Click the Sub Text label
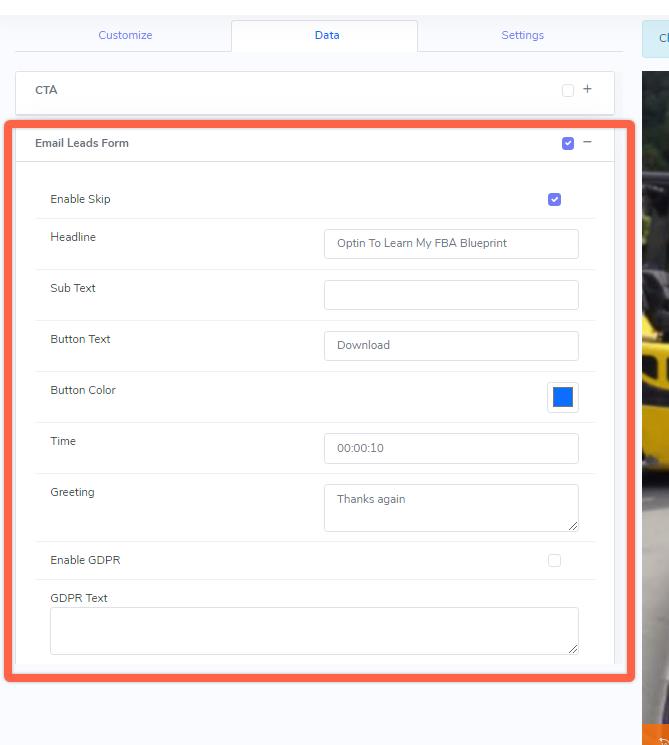Viewport: 669px width, 745px height. 73,288
